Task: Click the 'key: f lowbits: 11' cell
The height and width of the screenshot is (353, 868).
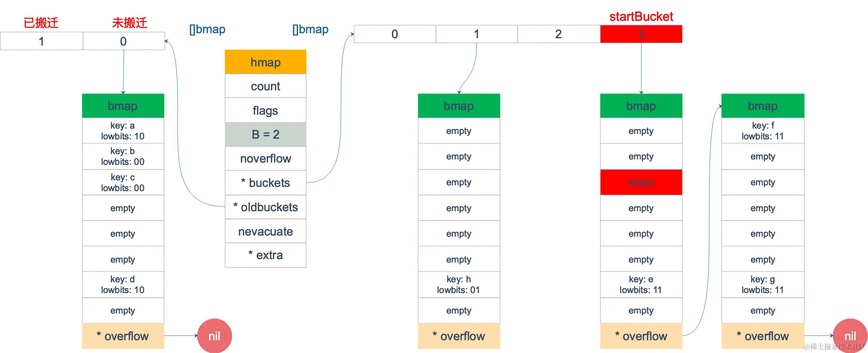Action: [763, 131]
